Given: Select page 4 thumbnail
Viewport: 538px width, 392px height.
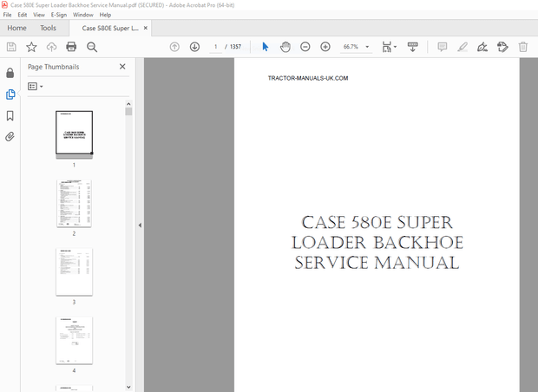Looking at the screenshot, I should point(74,340).
